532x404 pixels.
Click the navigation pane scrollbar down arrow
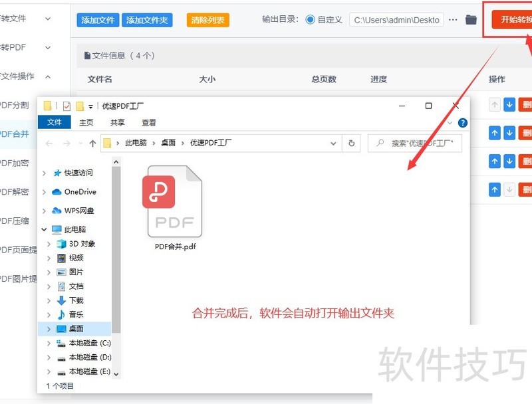coord(116,374)
